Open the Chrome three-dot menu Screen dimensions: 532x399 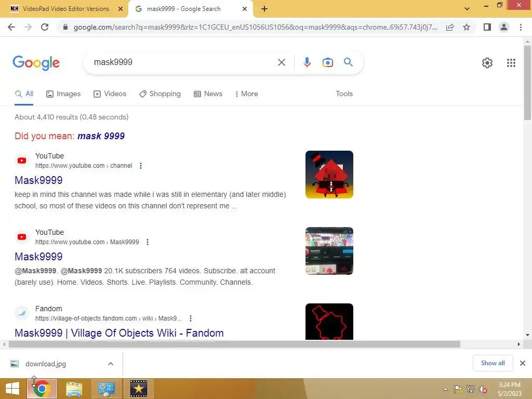[x=521, y=27]
